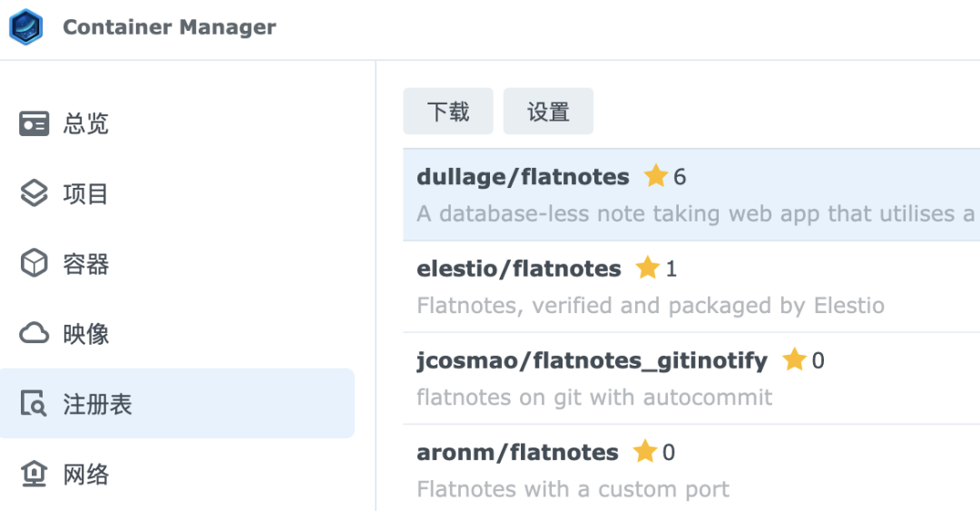Viewport: 980px width, 511px height.
Task: Open the 总览 overview icon
Action: (34, 123)
